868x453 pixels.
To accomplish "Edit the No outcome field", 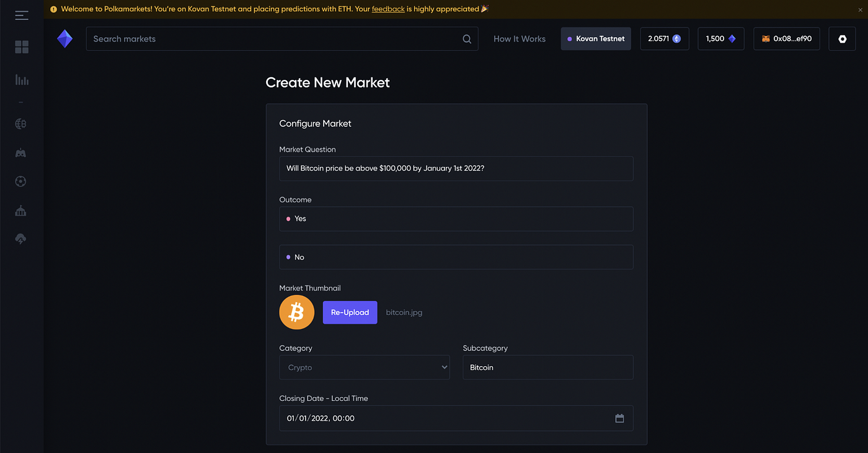I will pos(456,257).
